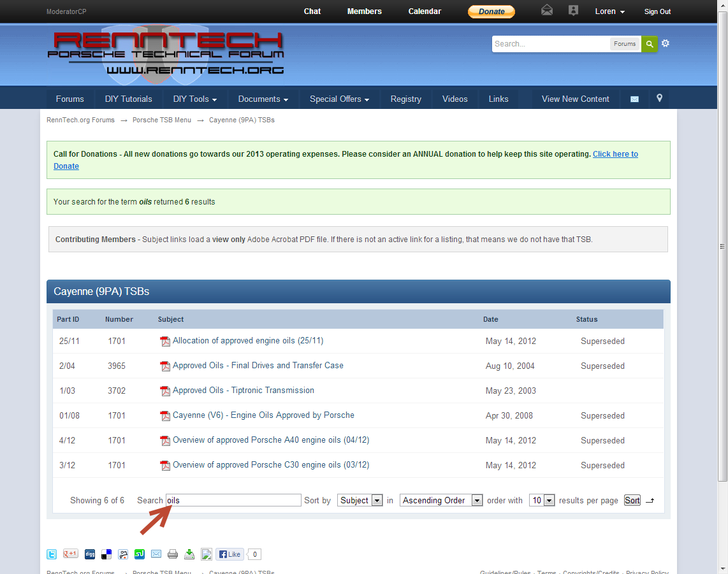Expand the Loren user menu
This screenshot has height=574, width=728.
click(609, 11)
